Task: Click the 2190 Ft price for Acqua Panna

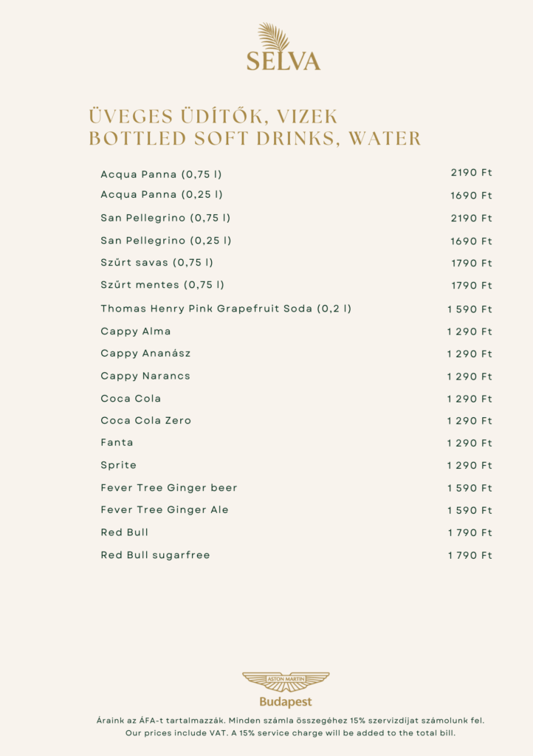Action: click(471, 173)
